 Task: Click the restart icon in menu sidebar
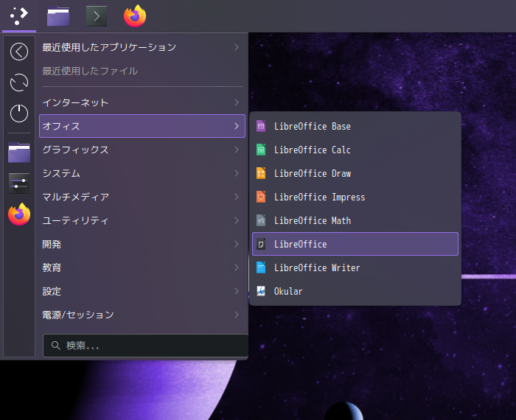(19, 83)
